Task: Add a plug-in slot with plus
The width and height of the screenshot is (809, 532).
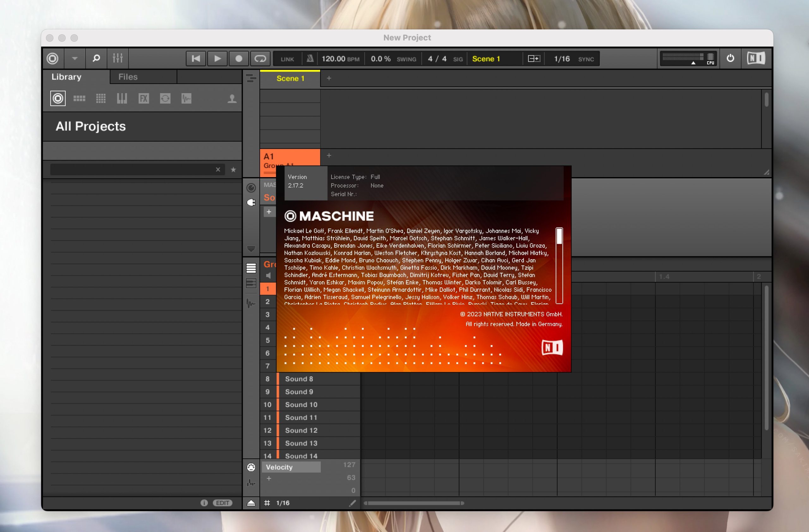Action: pyautogui.click(x=269, y=212)
